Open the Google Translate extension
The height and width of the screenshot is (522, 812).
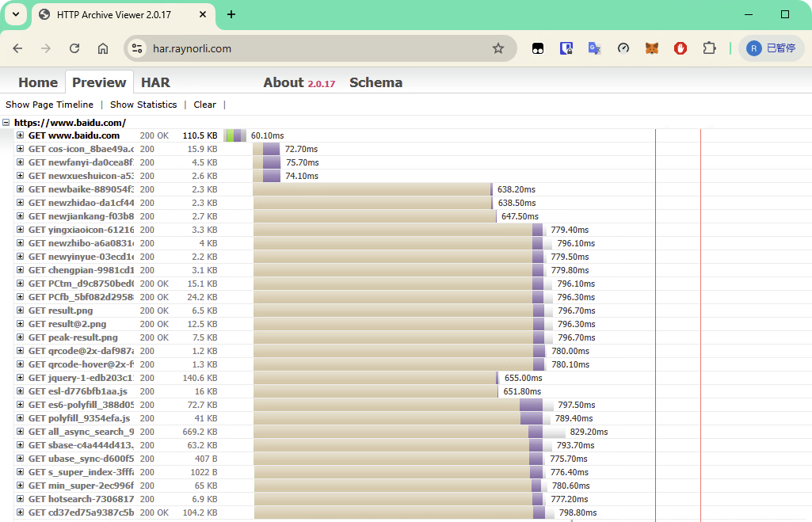click(x=594, y=48)
